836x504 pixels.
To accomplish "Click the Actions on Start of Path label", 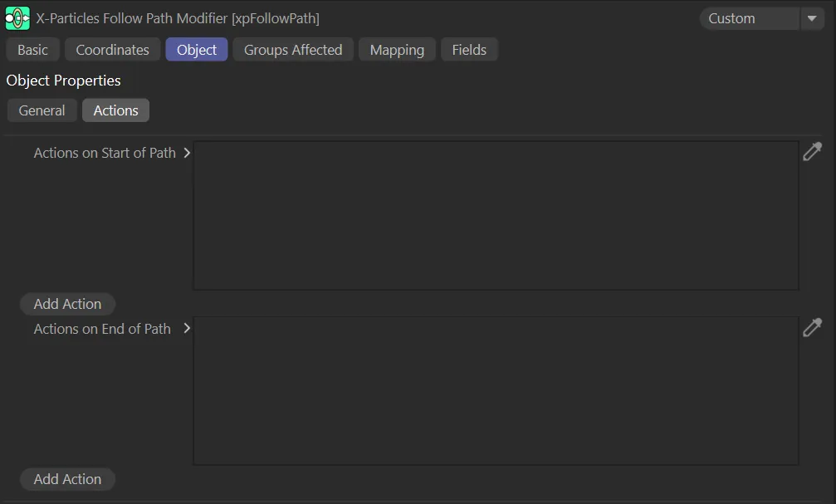I will coord(105,153).
